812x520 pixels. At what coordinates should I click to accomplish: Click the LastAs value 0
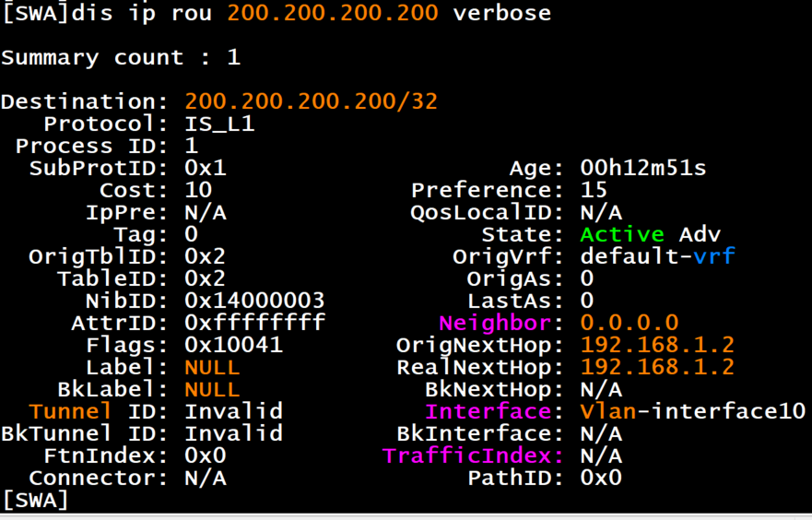[x=587, y=301]
